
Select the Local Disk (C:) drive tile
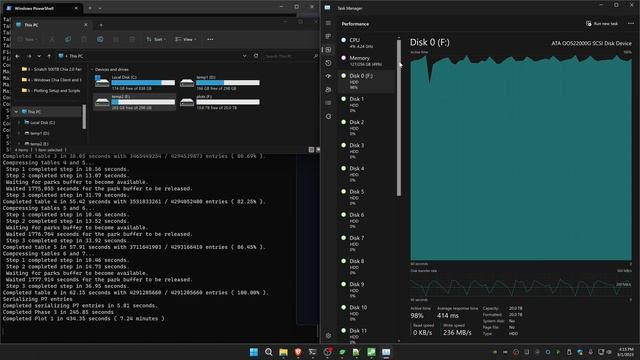[135, 82]
